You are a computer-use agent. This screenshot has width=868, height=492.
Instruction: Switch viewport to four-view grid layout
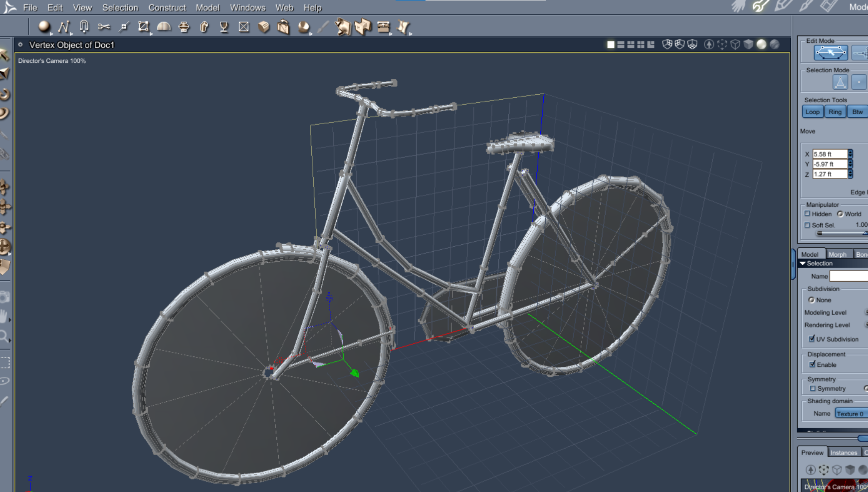point(641,45)
